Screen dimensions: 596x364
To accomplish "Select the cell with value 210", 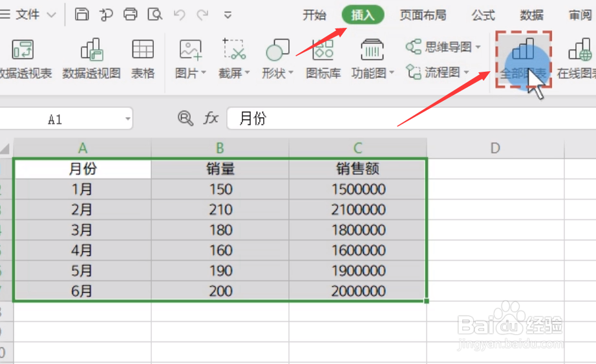I will [220, 209].
